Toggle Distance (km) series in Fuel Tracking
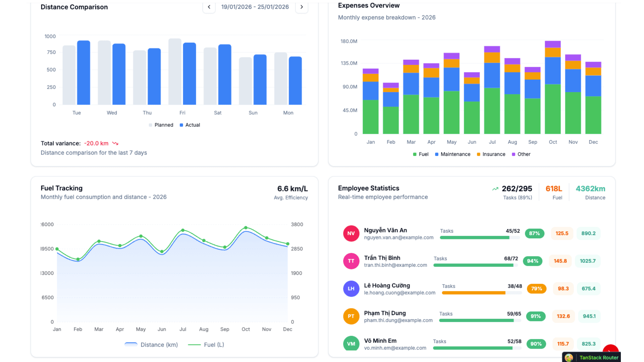The width and height of the screenshot is (644, 362). click(x=151, y=345)
